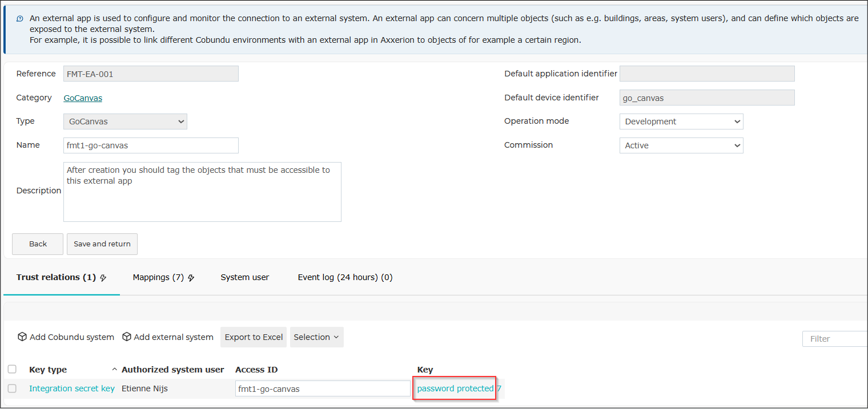Click the Filter search box
Viewport: 868px width, 409px height.
[x=835, y=339]
